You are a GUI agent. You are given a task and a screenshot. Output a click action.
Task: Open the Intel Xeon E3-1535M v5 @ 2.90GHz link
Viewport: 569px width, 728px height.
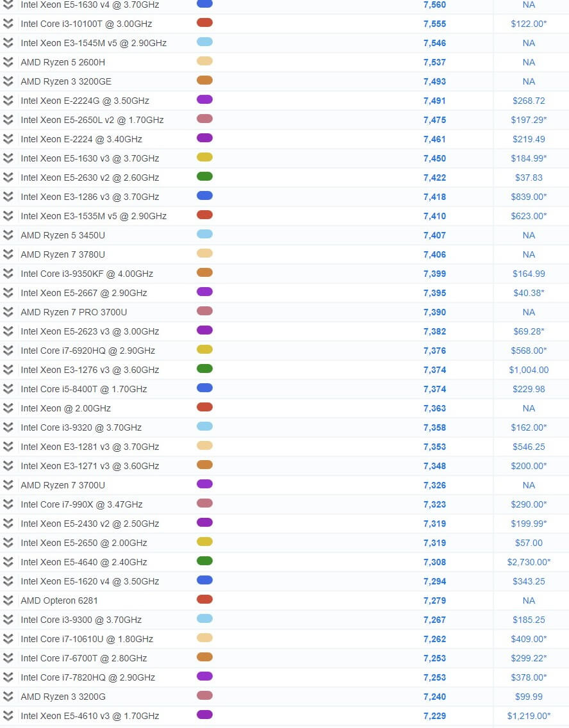tap(94, 216)
